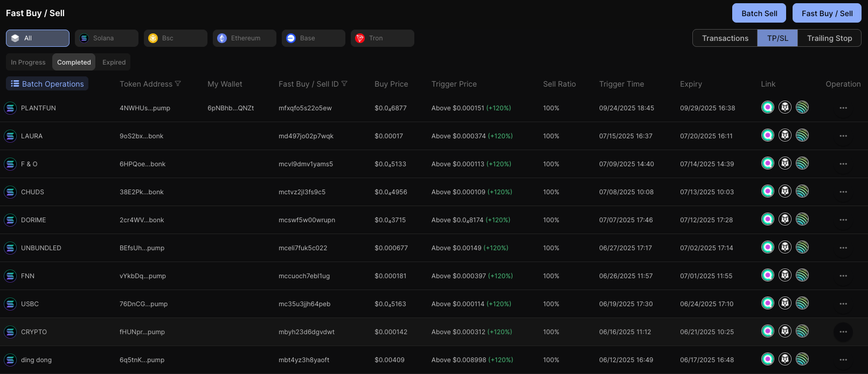Open magnifier link icon in DORIME row
868x374 pixels.
(768, 219)
